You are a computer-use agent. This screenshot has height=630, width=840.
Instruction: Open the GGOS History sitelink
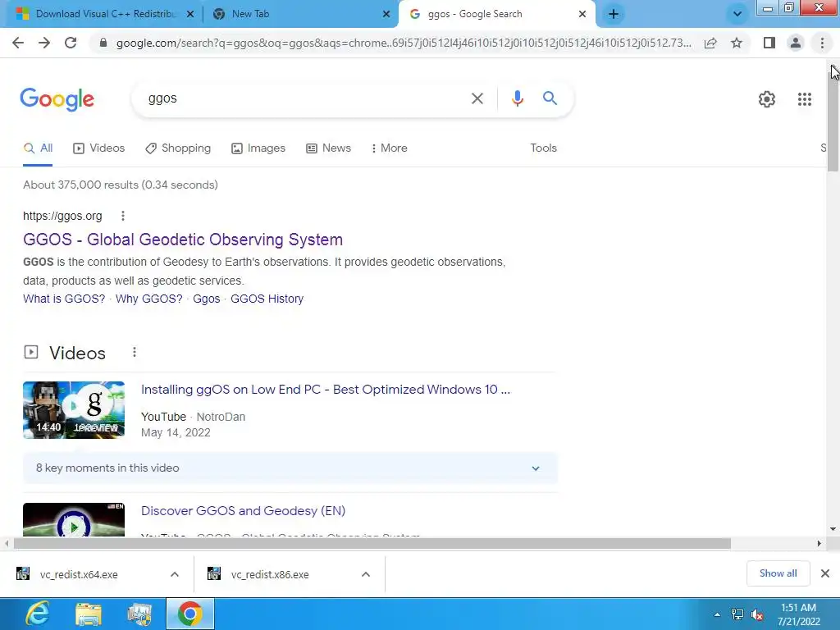click(x=267, y=299)
